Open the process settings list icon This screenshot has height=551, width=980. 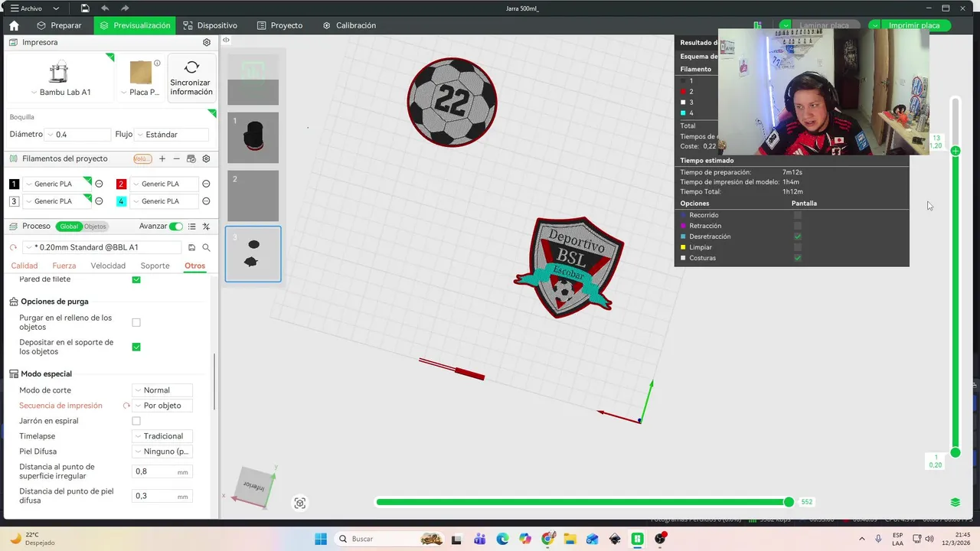click(192, 227)
